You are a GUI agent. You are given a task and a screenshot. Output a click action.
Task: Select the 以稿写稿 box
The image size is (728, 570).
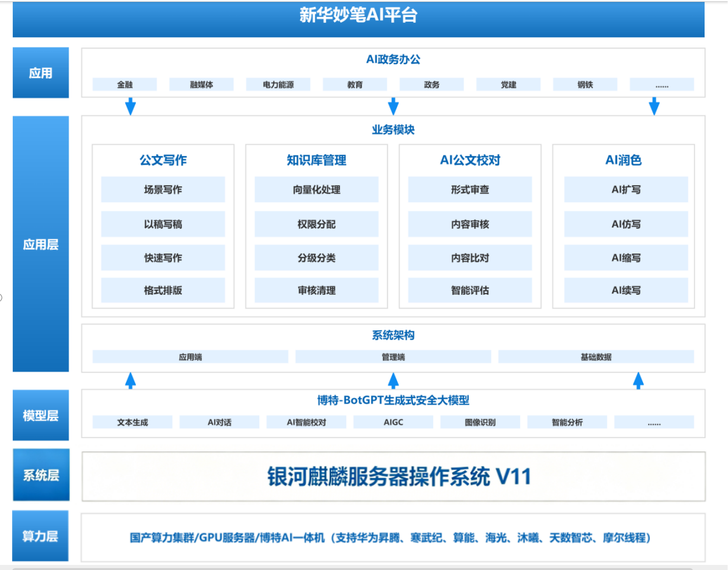[x=163, y=224]
